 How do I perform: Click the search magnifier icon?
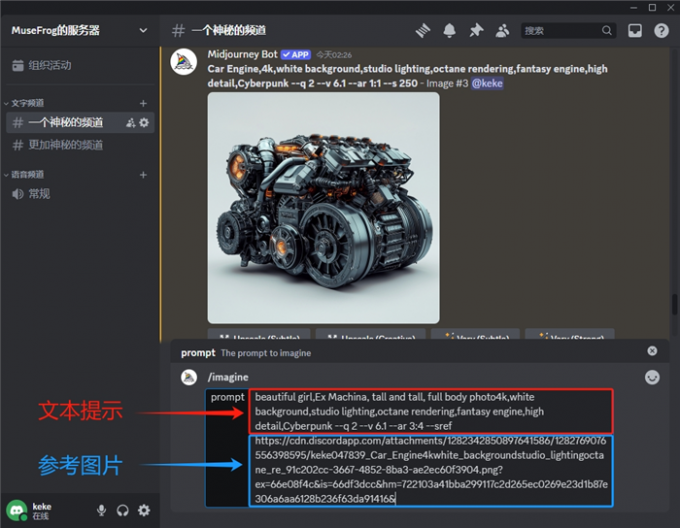[x=606, y=30]
